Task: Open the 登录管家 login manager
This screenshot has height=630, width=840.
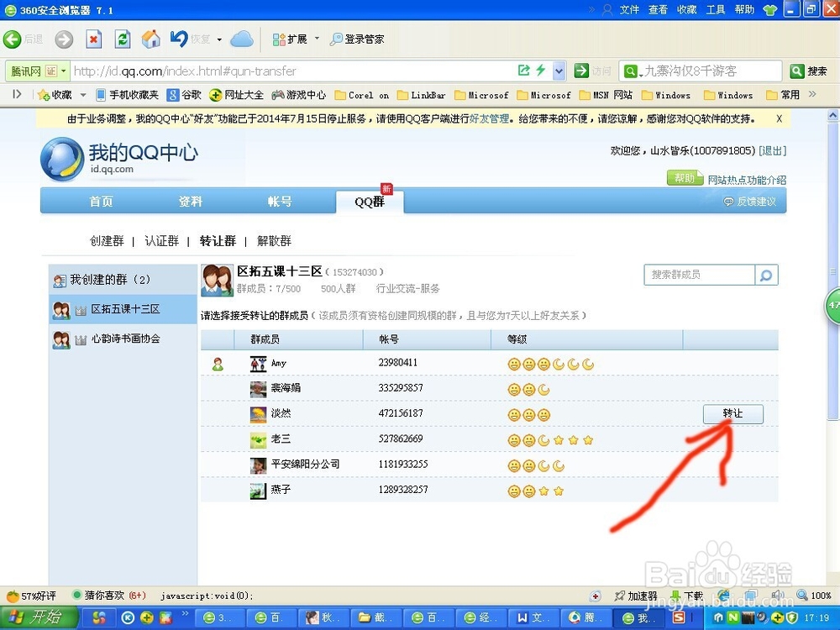Action: [x=357, y=39]
